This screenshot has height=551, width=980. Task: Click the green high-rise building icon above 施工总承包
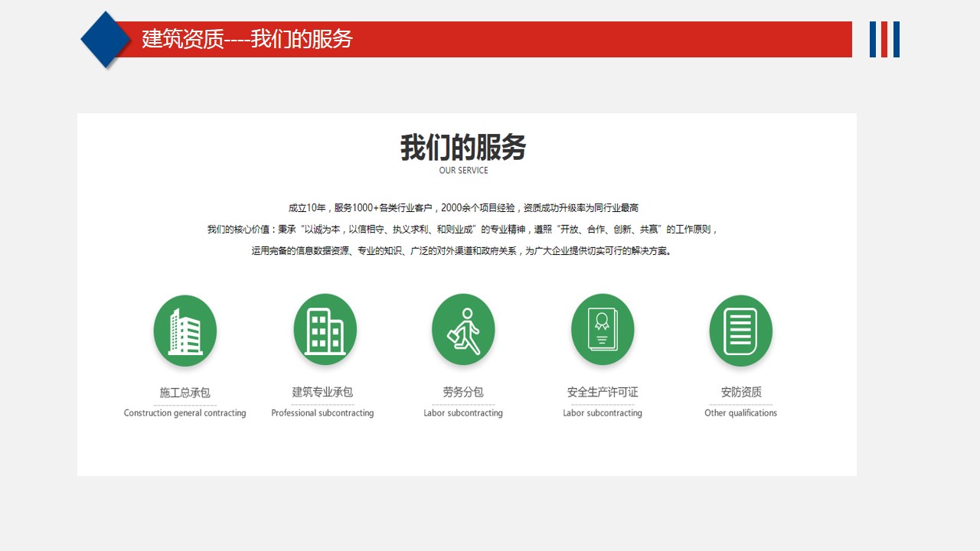[185, 331]
